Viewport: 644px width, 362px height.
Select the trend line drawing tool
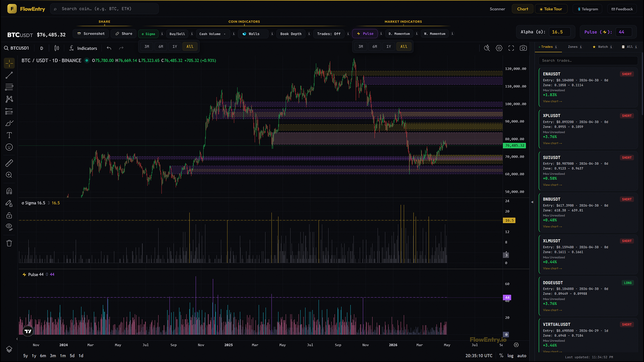tap(9, 75)
